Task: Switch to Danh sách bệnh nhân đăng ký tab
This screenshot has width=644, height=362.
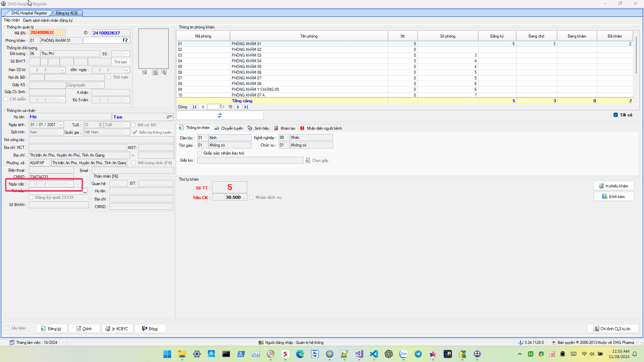Action: click(x=48, y=20)
